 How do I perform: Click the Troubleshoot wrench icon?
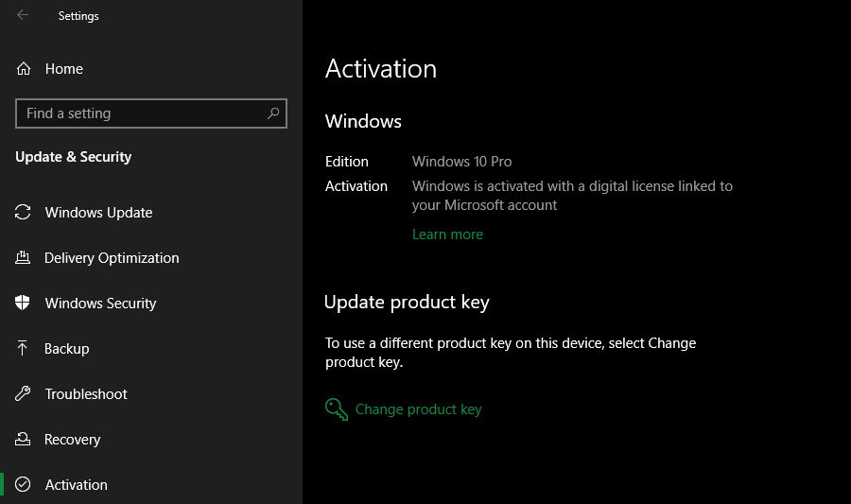[23, 394]
